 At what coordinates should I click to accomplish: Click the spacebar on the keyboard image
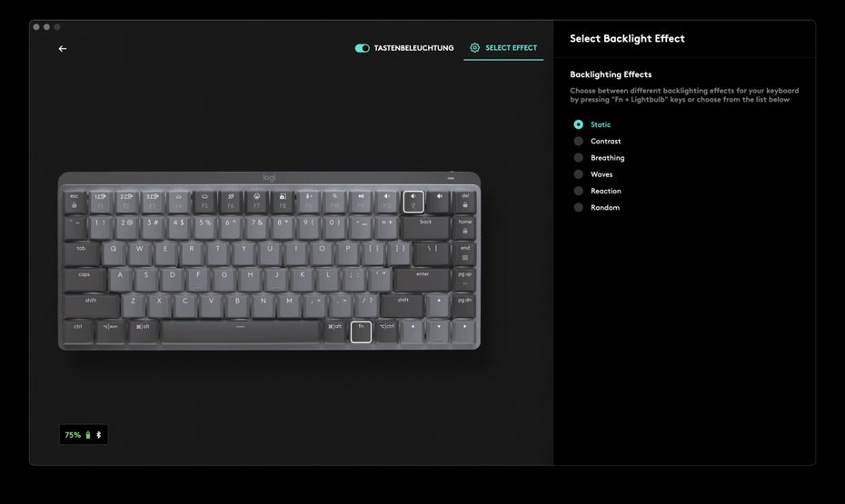point(241,331)
